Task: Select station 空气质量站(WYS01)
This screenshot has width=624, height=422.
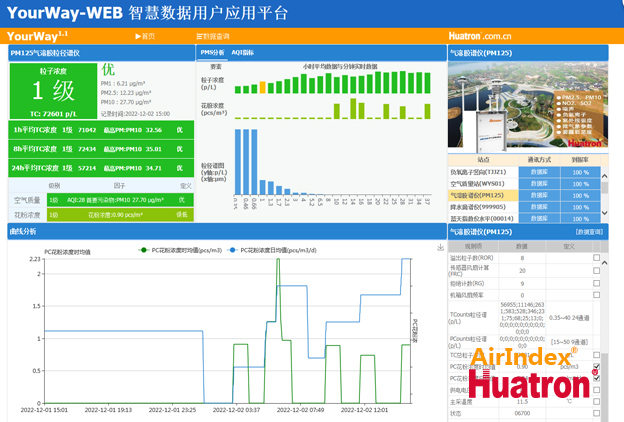Action: tap(483, 183)
